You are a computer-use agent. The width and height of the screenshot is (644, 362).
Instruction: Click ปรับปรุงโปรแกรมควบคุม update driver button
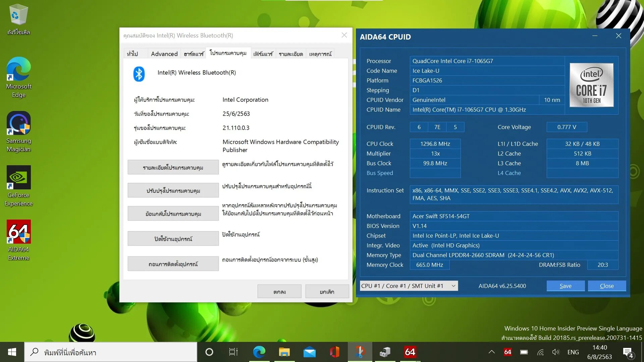[173, 190]
